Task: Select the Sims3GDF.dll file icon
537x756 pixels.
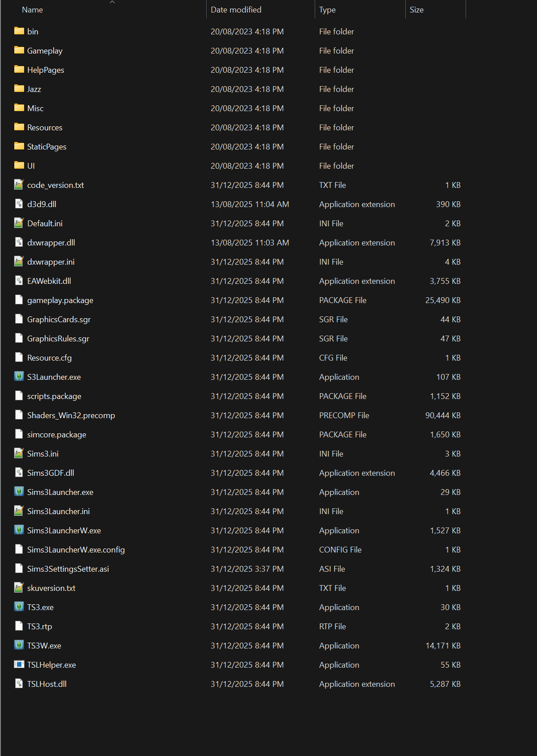Action: click(x=19, y=472)
